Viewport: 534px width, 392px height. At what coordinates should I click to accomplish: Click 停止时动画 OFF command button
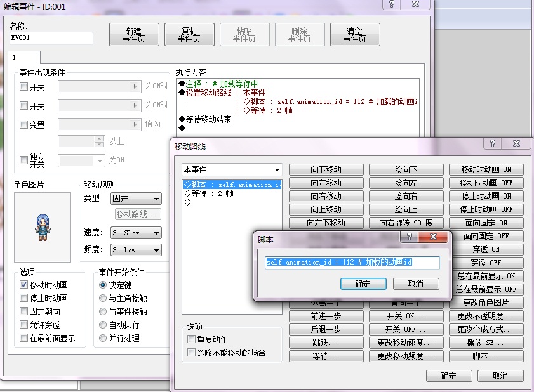pos(486,209)
